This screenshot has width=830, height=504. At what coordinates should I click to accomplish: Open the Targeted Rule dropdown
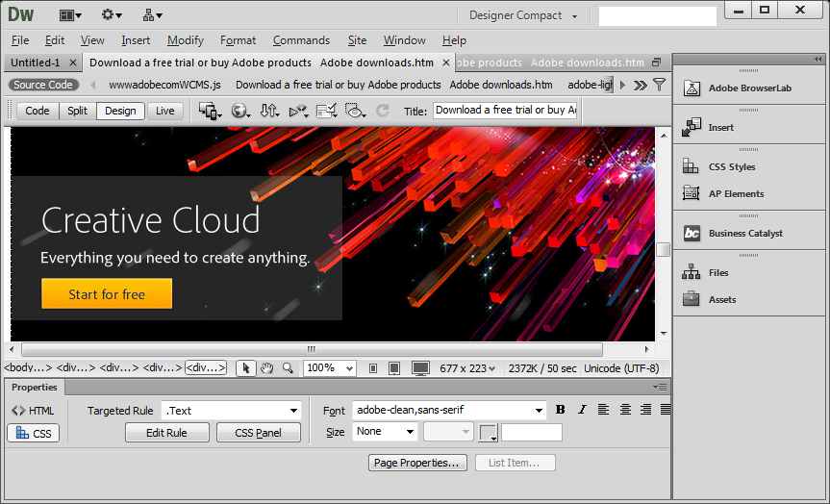point(232,411)
